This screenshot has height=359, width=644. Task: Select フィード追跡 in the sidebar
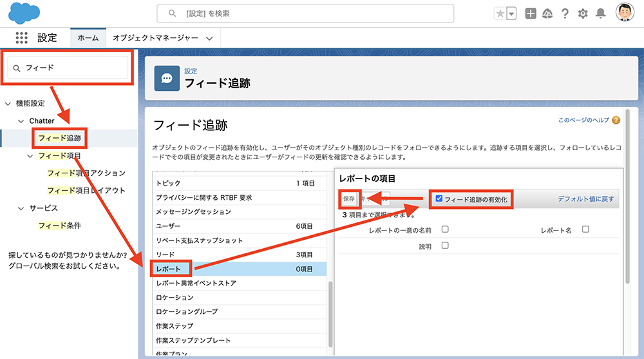coord(59,138)
